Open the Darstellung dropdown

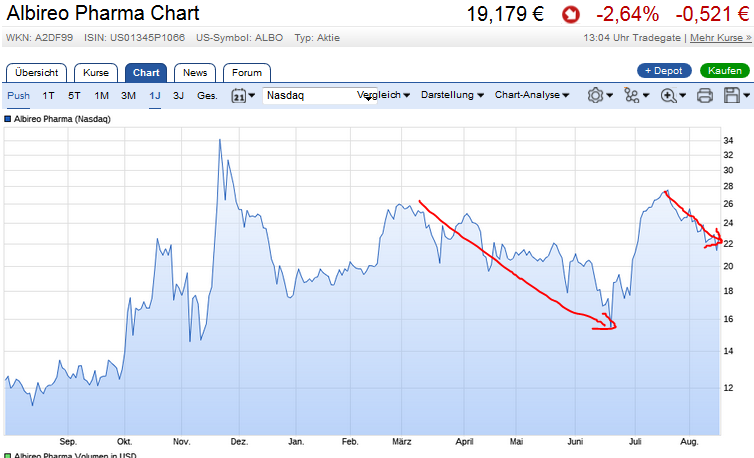pos(452,95)
